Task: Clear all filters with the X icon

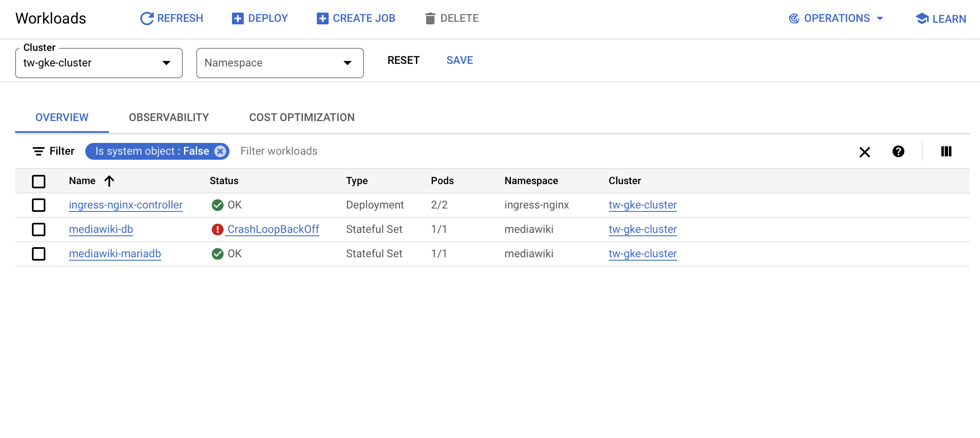Action: point(864,152)
